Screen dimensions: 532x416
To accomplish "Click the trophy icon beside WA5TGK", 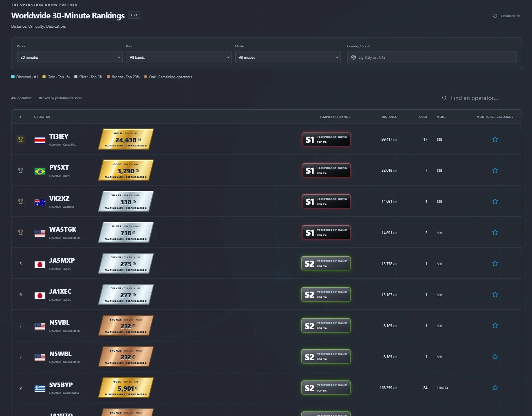I will tap(20, 232).
